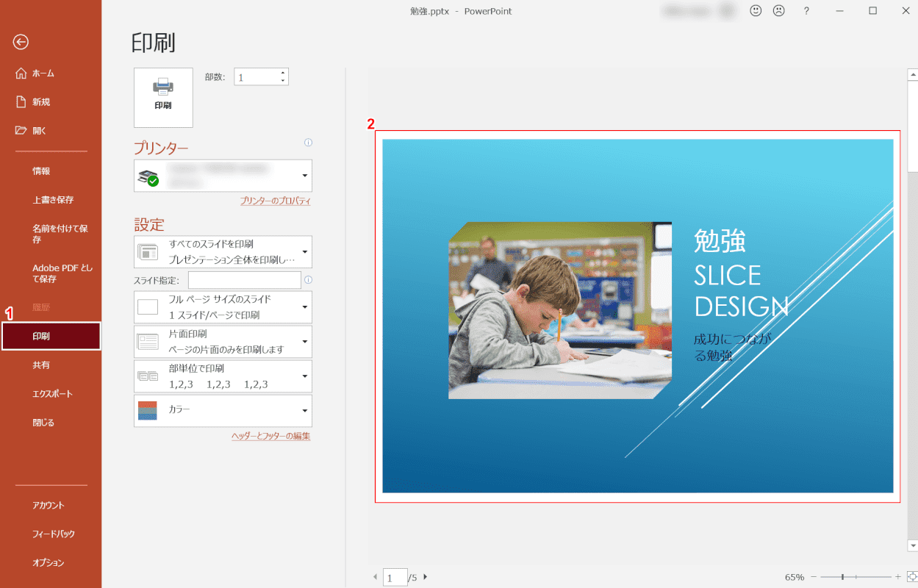Open the エクスポート page
918x588 pixels.
[x=51, y=394]
